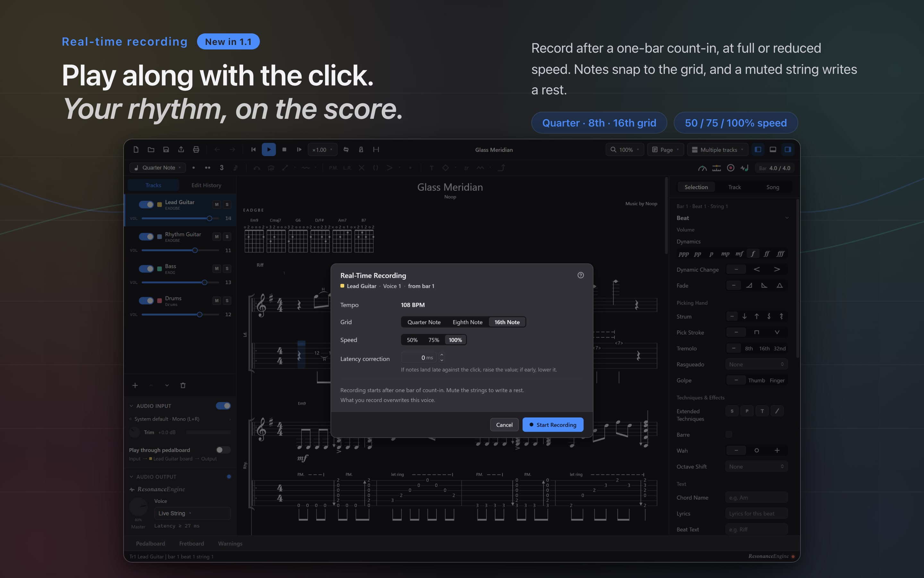This screenshot has width=924, height=578.
Task: Click the tuner gauge icon
Action: 702,168
